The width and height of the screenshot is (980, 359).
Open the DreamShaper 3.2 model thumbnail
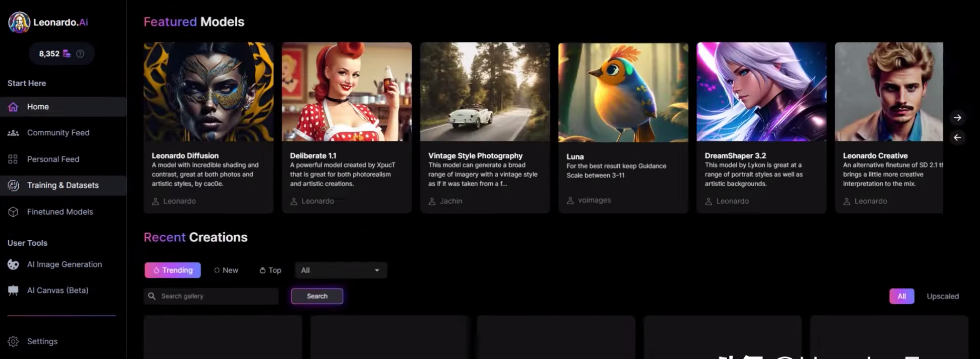[x=762, y=92]
